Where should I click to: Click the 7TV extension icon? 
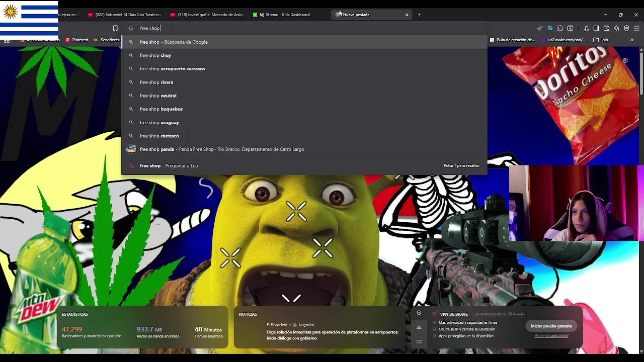pos(550,28)
